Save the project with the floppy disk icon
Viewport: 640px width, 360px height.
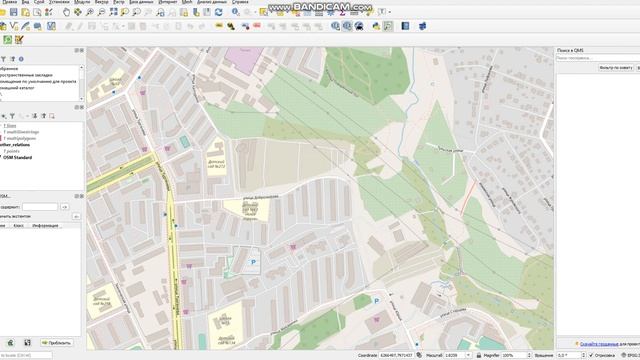tap(13, 12)
